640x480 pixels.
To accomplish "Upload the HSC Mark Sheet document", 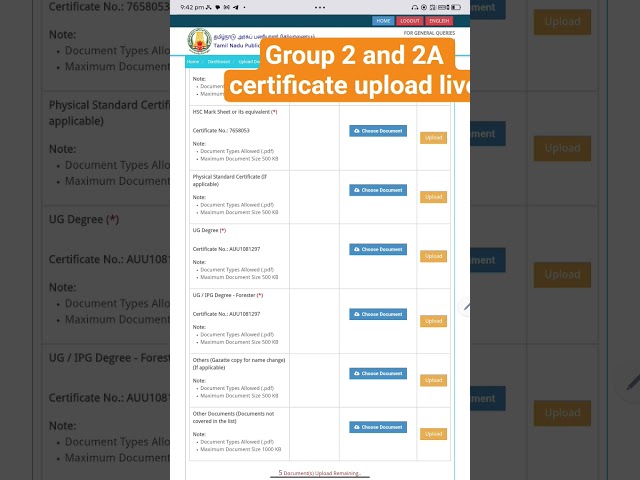I will 433,138.
